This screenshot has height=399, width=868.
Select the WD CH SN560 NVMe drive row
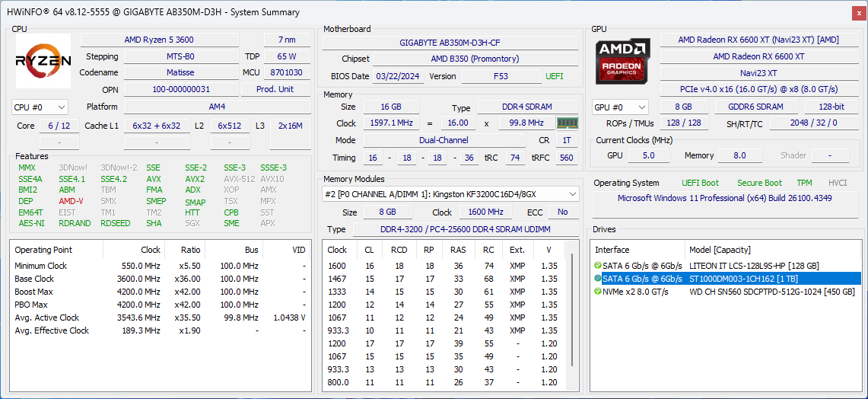click(771, 292)
